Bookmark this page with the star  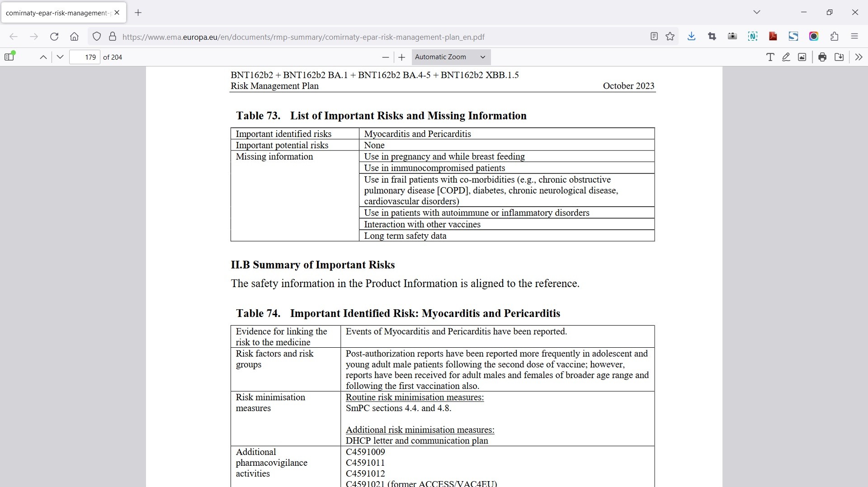click(x=670, y=37)
